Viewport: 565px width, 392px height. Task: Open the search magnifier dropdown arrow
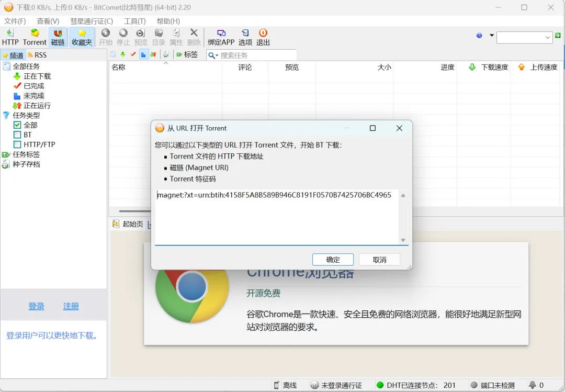coord(217,55)
